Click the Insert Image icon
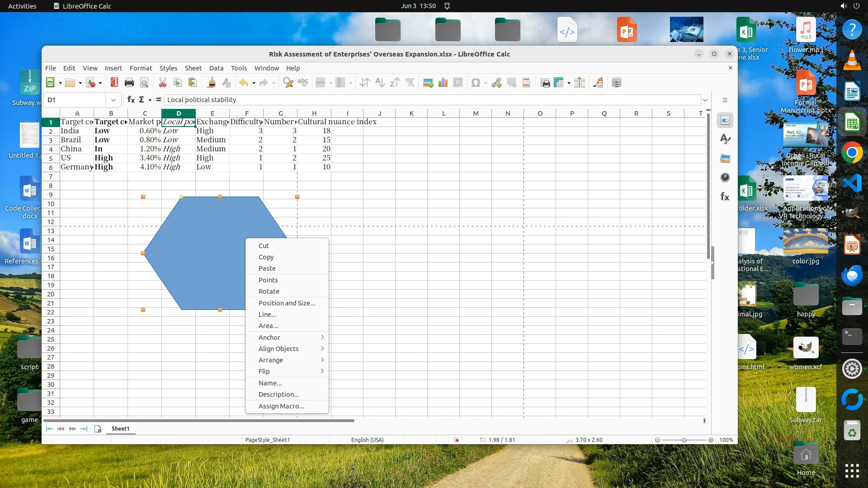This screenshot has height=488, width=868. pos(428,83)
